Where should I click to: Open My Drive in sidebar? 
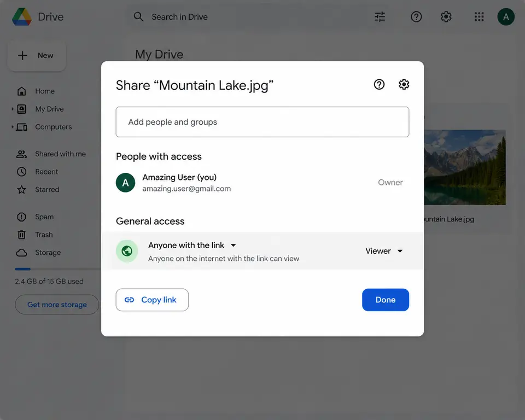pos(49,109)
